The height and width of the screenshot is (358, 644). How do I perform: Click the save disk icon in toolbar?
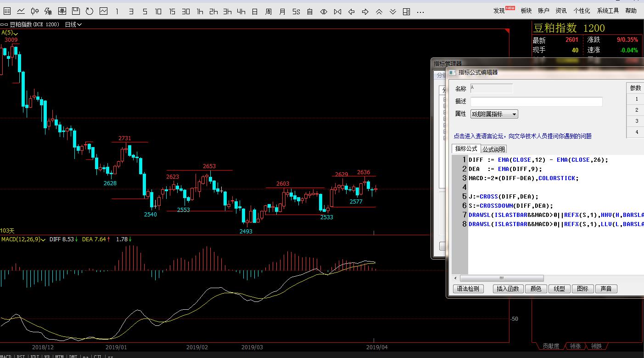click(x=76, y=11)
